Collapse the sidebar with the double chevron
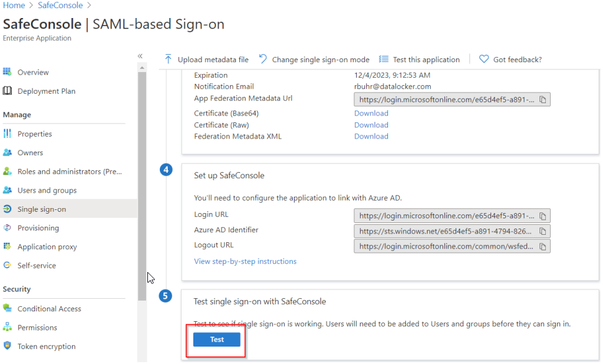The width and height of the screenshot is (603, 364). click(x=140, y=56)
